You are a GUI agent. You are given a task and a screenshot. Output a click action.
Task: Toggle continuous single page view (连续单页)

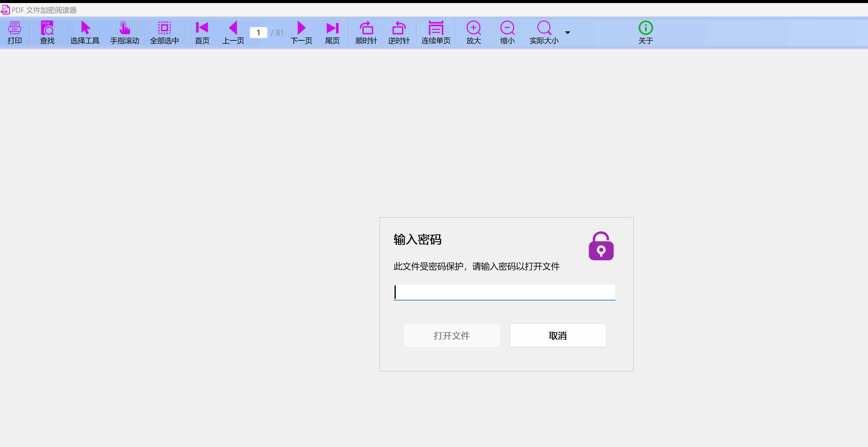[436, 32]
